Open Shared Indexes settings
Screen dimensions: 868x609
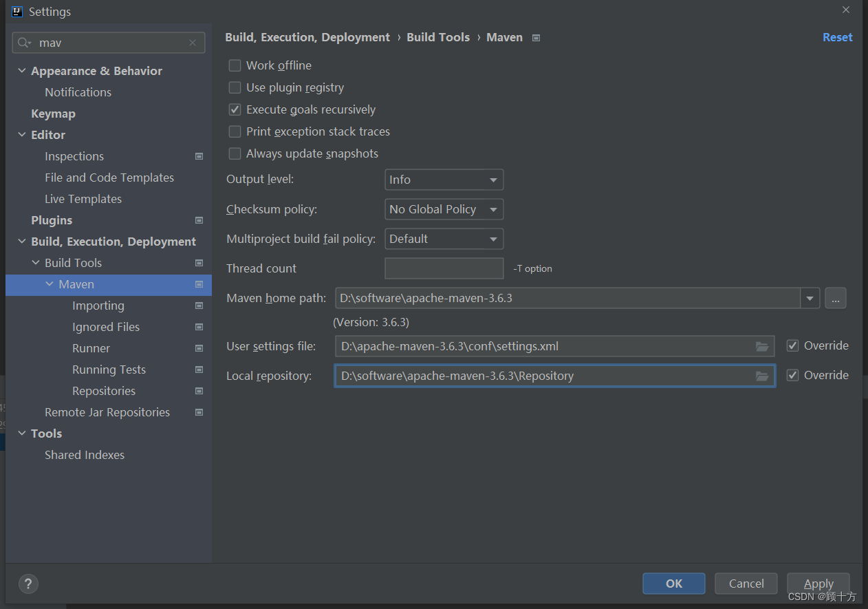85,455
